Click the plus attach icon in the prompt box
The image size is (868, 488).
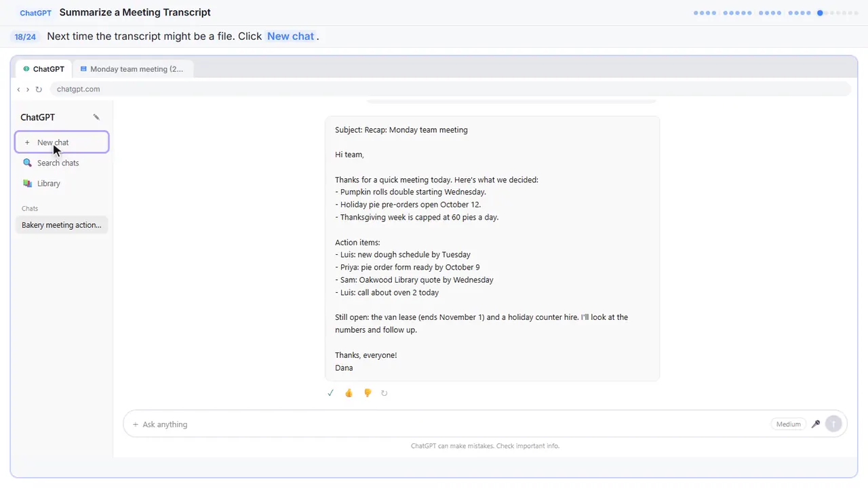point(136,424)
